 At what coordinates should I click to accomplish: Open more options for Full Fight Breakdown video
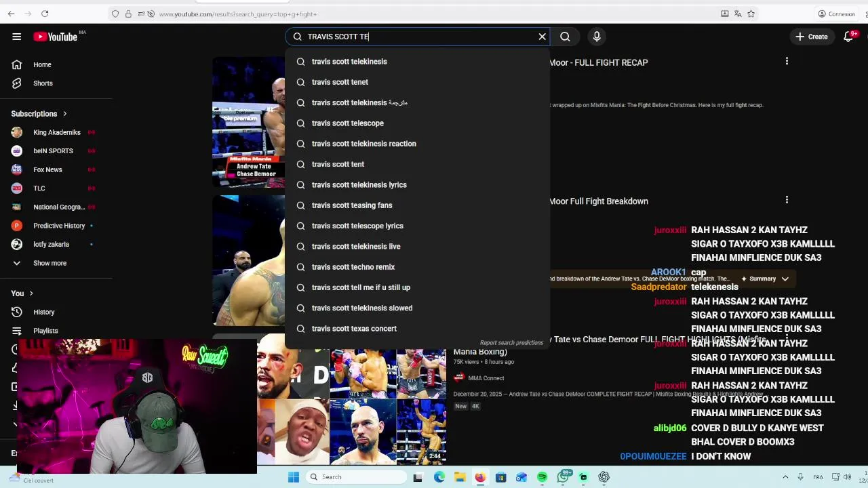pos(787,200)
